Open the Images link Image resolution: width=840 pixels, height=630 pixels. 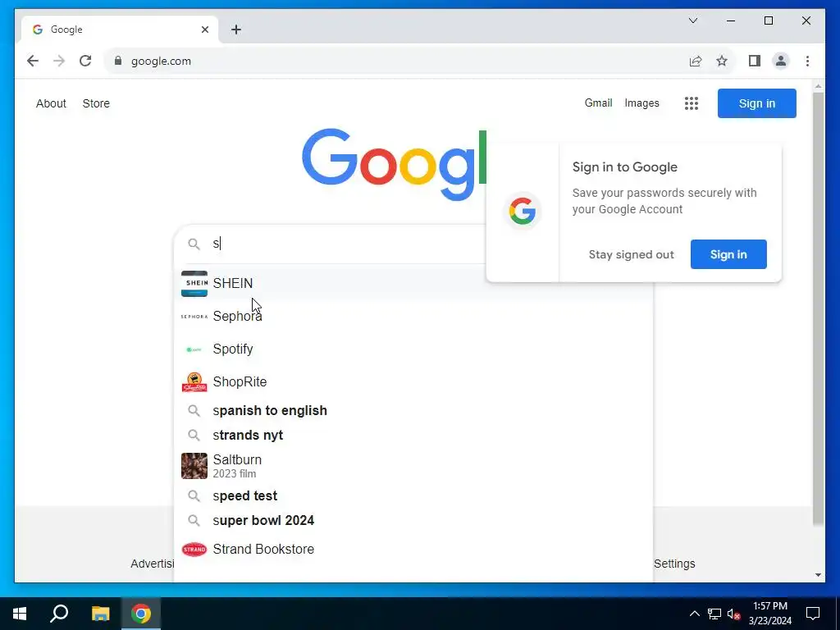pos(641,103)
